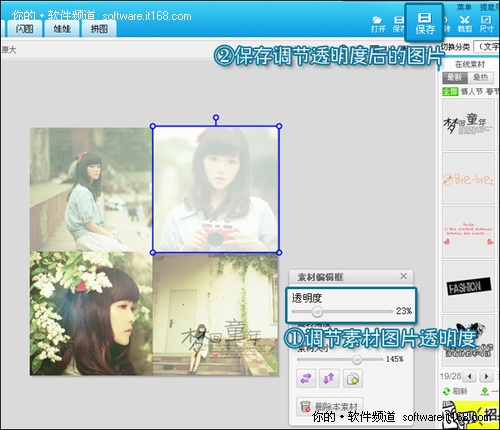Select the 裁剪 crop scissors tool
Image resolution: width=500 pixels, height=430 pixels.
coord(465,24)
